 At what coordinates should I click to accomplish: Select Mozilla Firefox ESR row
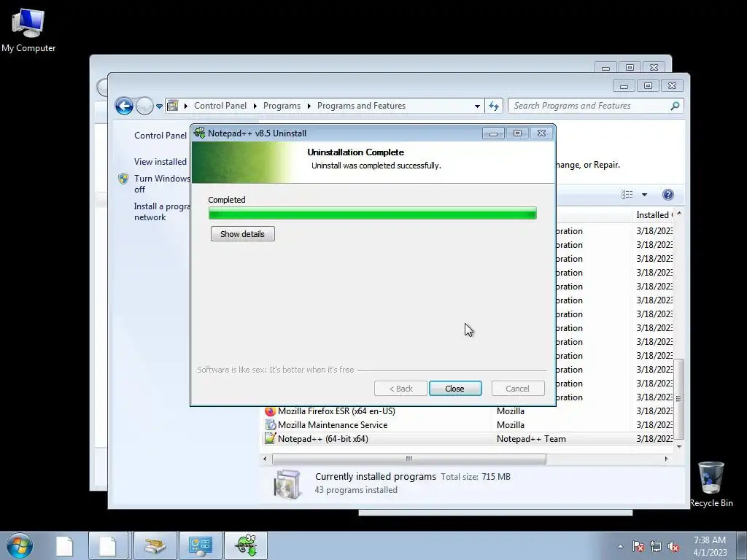point(468,411)
